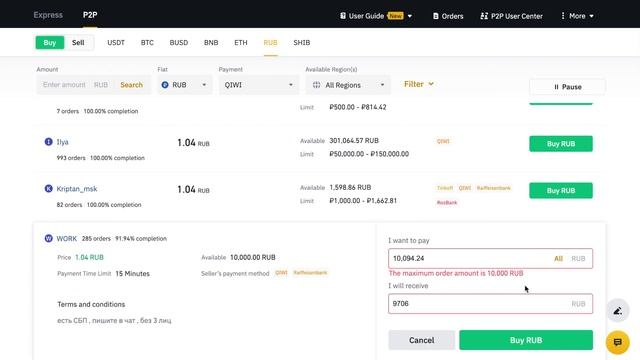Confirm Buy RUB in WORK order form
The image size is (640, 360).
pos(526,340)
